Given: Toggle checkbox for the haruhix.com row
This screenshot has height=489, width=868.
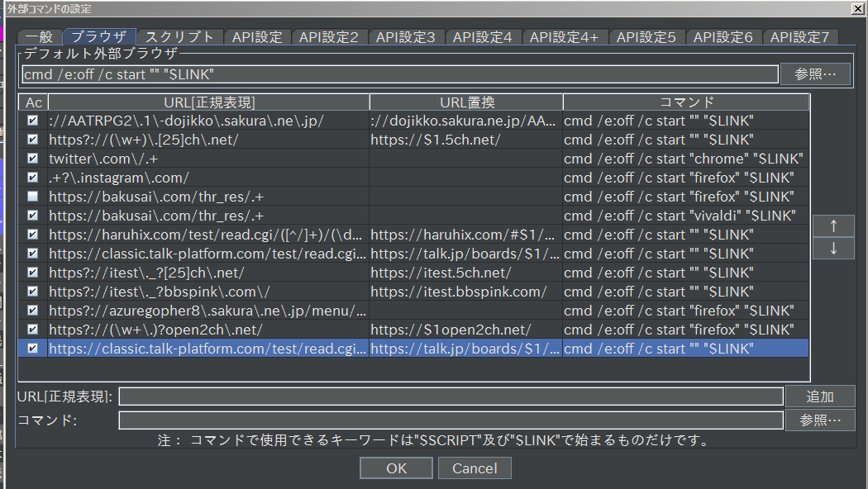Looking at the screenshot, I should coord(33,234).
